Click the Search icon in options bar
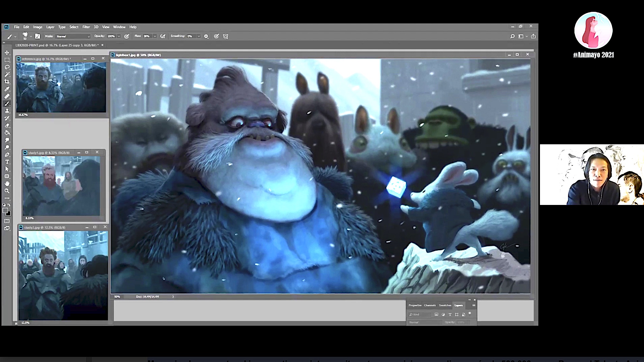 512,36
